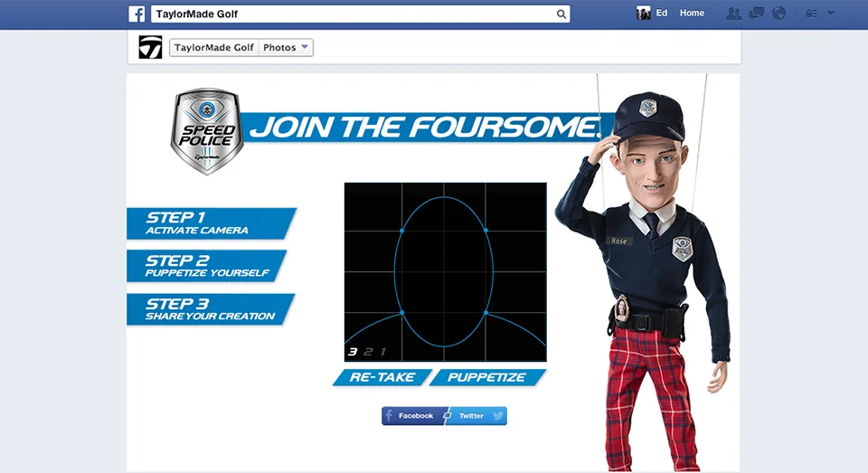Open the TaylorMade Golf page button
This screenshot has height=473, width=868.
(213, 48)
